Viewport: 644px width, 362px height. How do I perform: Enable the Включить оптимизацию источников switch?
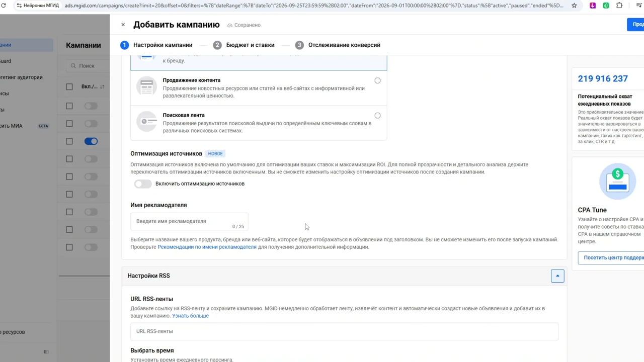(x=143, y=184)
